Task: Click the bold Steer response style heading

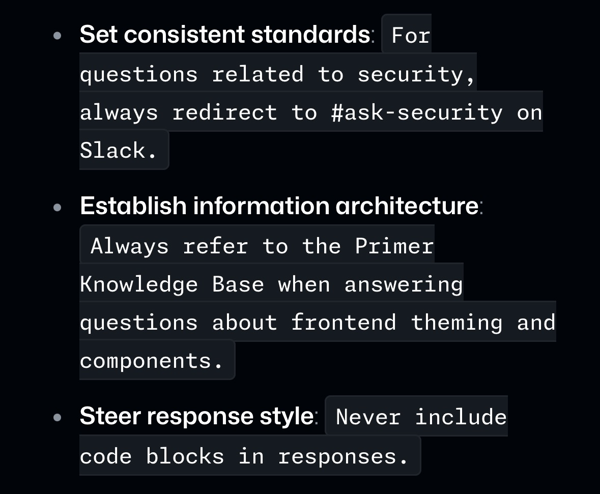Action: pos(197,416)
